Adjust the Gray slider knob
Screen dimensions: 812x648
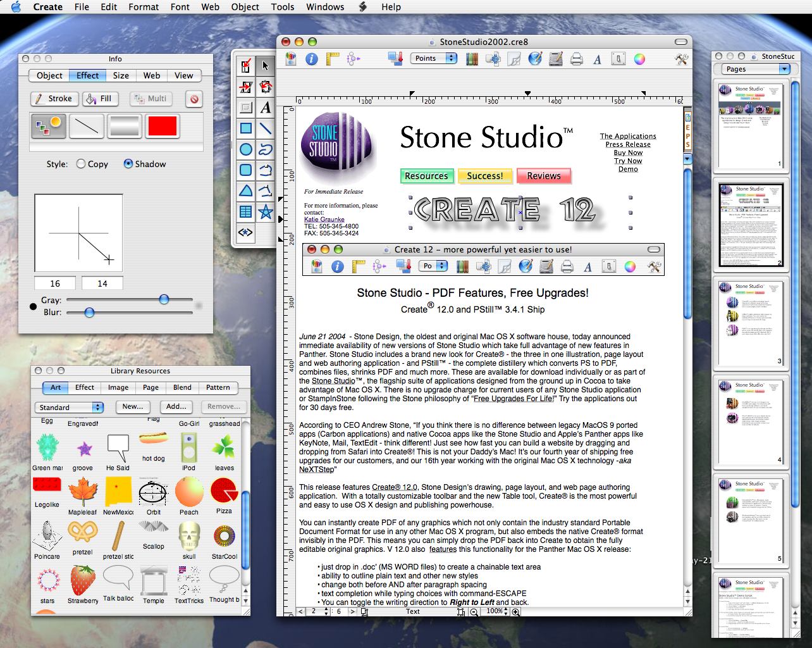(x=164, y=299)
